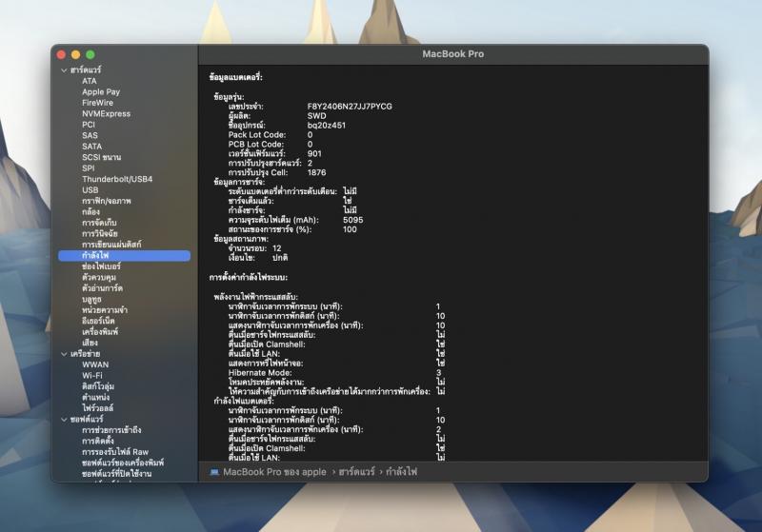Click the Cell revision value 1876
This screenshot has width=762, height=532.
(317, 173)
